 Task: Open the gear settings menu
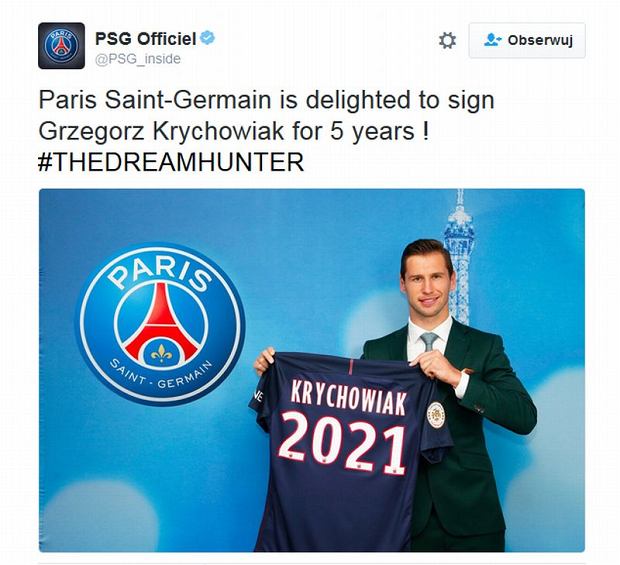pos(447,40)
